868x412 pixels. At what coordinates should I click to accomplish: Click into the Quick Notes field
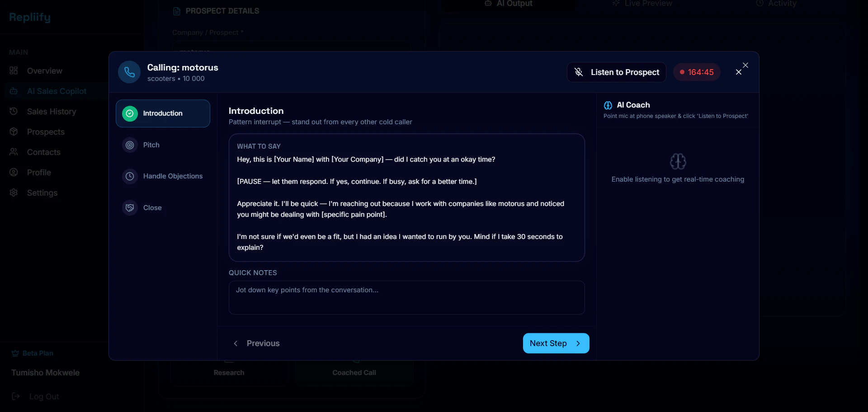click(406, 298)
